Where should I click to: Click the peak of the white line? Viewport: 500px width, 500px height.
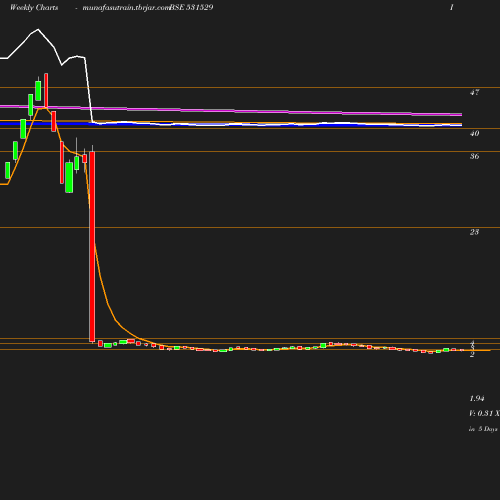(x=38, y=29)
